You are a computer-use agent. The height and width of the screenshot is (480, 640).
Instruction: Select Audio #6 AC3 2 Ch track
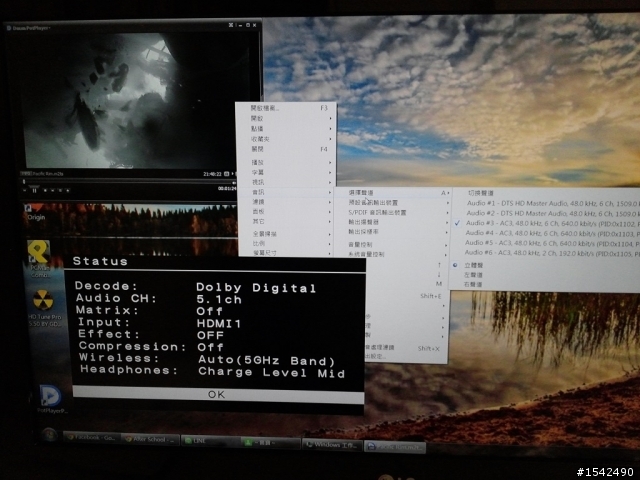546,253
